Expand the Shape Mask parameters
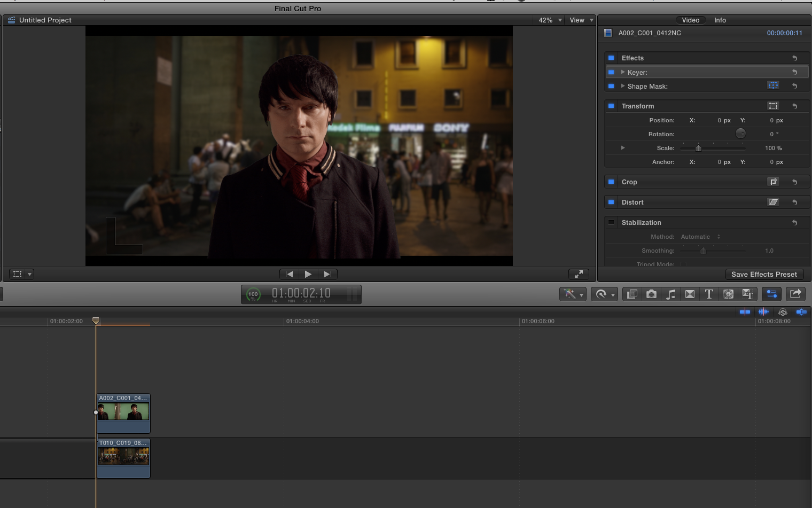Image resolution: width=812 pixels, height=508 pixels. (x=623, y=86)
